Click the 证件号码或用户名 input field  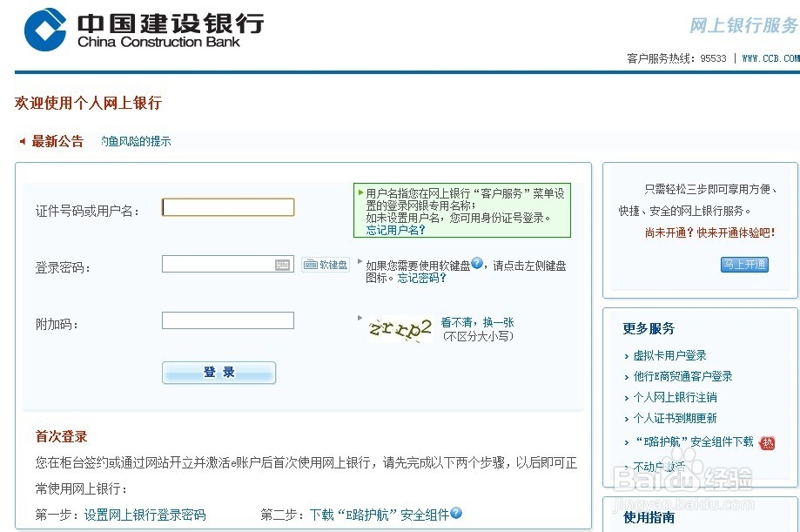[x=227, y=207]
